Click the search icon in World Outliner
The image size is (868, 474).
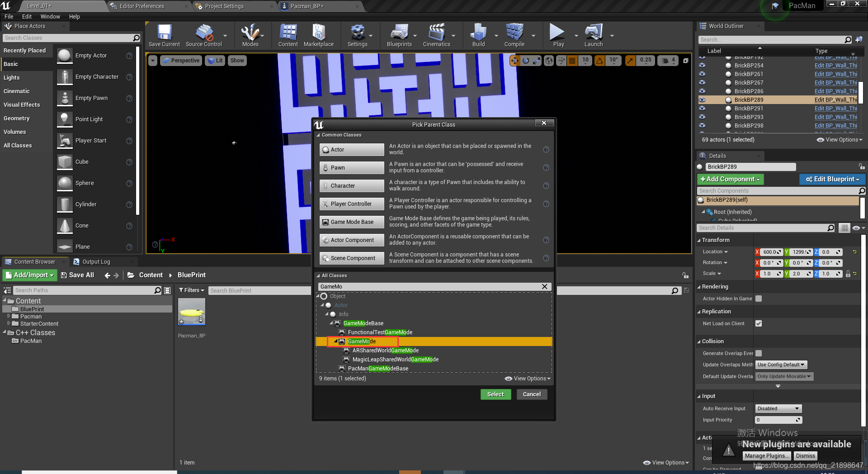[x=848, y=40]
